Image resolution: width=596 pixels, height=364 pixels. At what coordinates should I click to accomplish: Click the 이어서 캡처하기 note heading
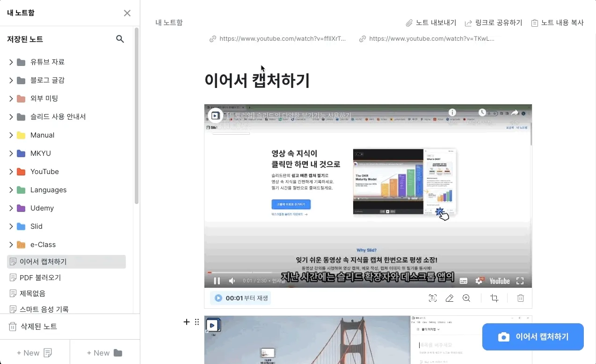click(x=257, y=80)
